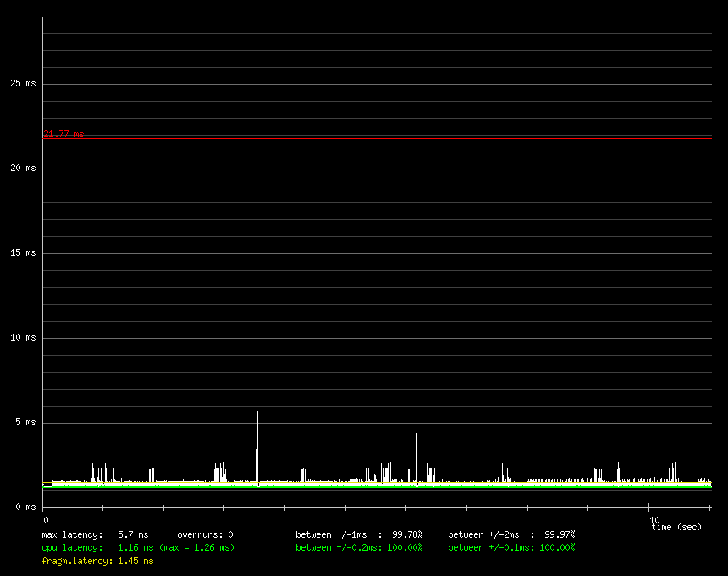728x576 pixels.
Task: Click the tallest latency spike near 5.7 ms
Action: click(x=257, y=447)
